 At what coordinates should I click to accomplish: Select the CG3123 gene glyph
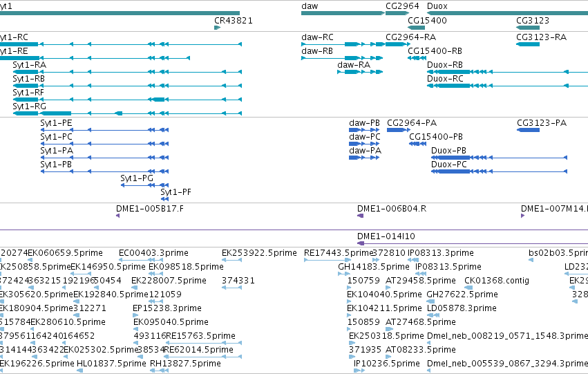click(x=528, y=28)
